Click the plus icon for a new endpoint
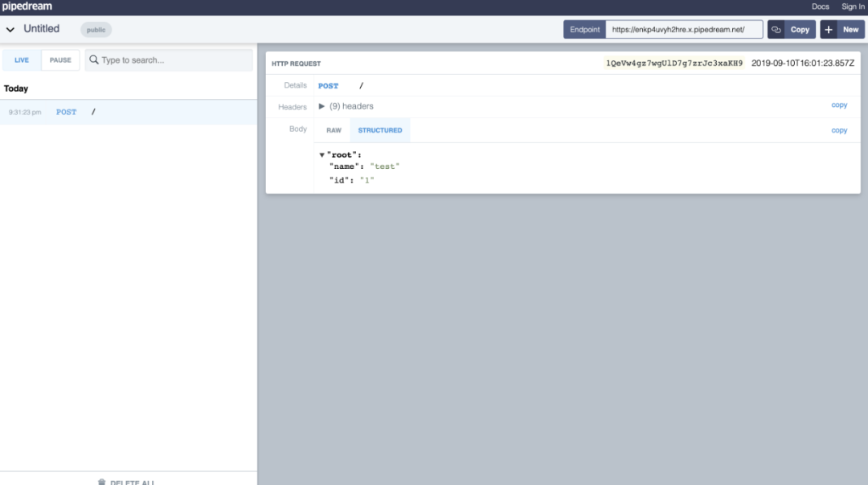Screen dimensions: 868x485 pos(828,30)
